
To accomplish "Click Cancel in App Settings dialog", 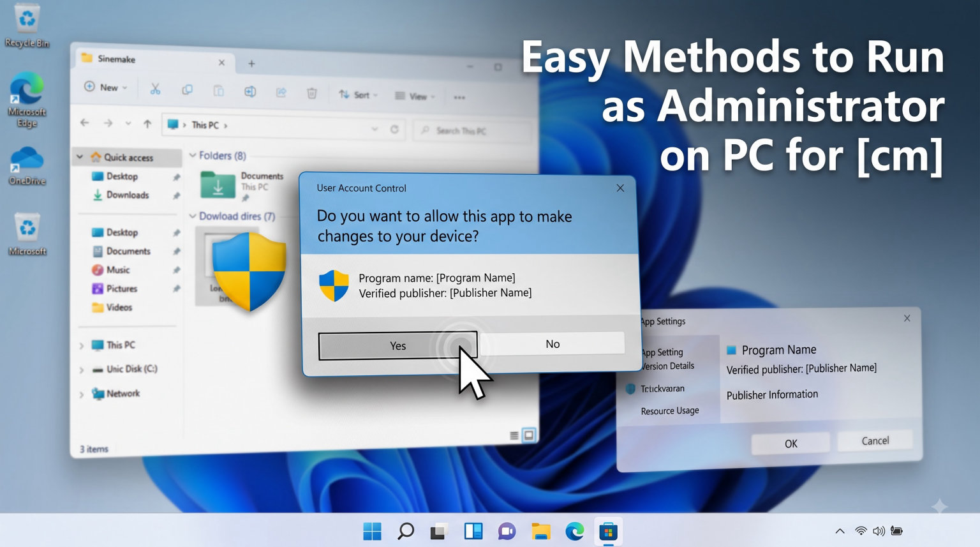I will (875, 441).
